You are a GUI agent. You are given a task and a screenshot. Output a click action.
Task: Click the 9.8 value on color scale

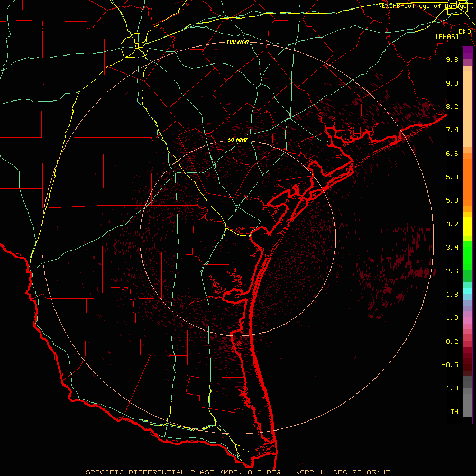pyautogui.click(x=452, y=59)
